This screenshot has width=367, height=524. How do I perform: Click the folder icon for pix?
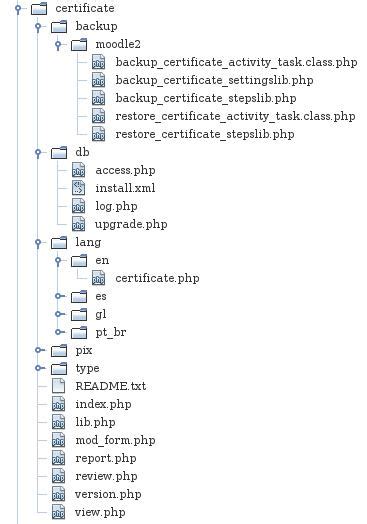pos(59,351)
